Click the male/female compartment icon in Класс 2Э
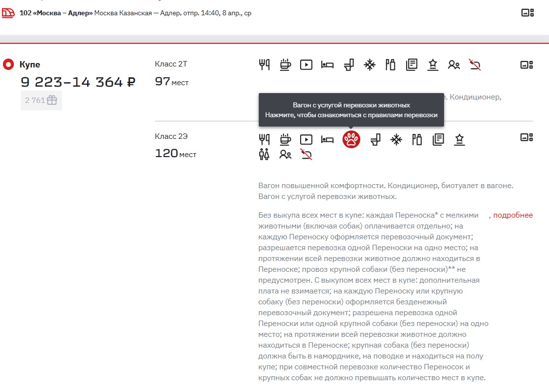This screenshot has height=392, width=549. point(264,155)
